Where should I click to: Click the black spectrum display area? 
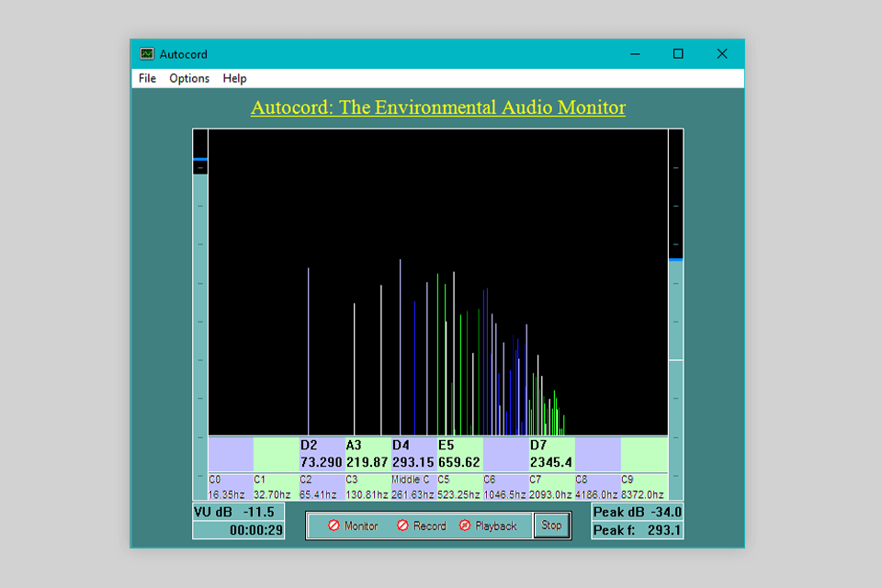[438, 282]
